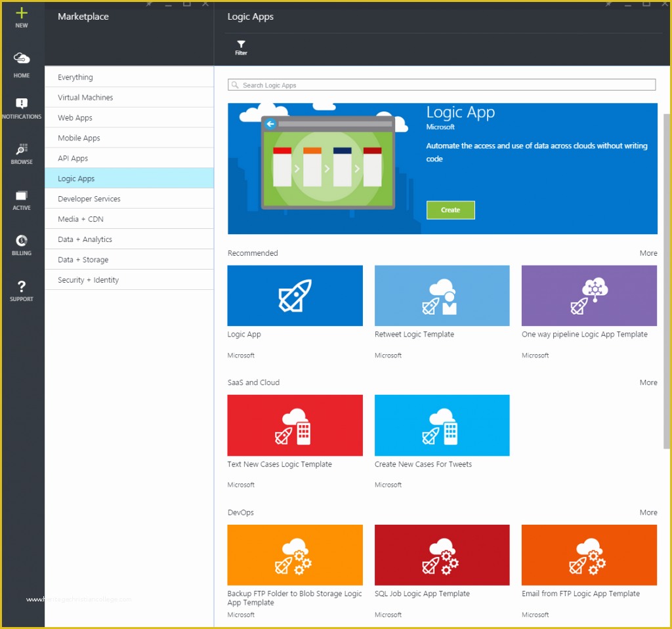The width and height of the screenshot is (672, 629).
Task: Select Backup FTP Folder to Blob tile
Action: point(295,556)
